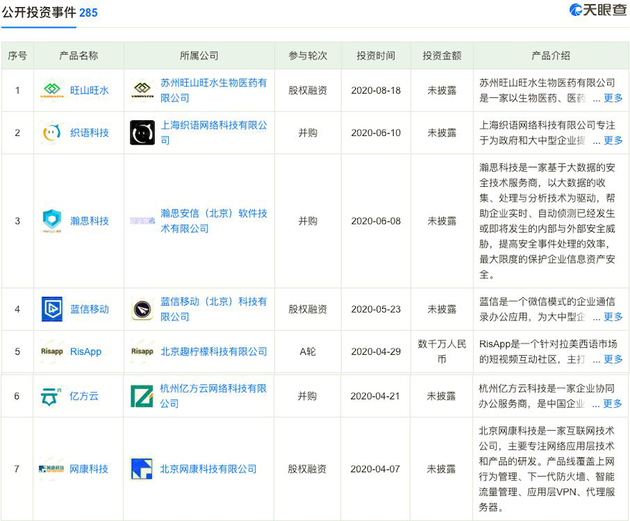Click the 天眼查 logo
The image size is (630, 521).
click(597, 10)
